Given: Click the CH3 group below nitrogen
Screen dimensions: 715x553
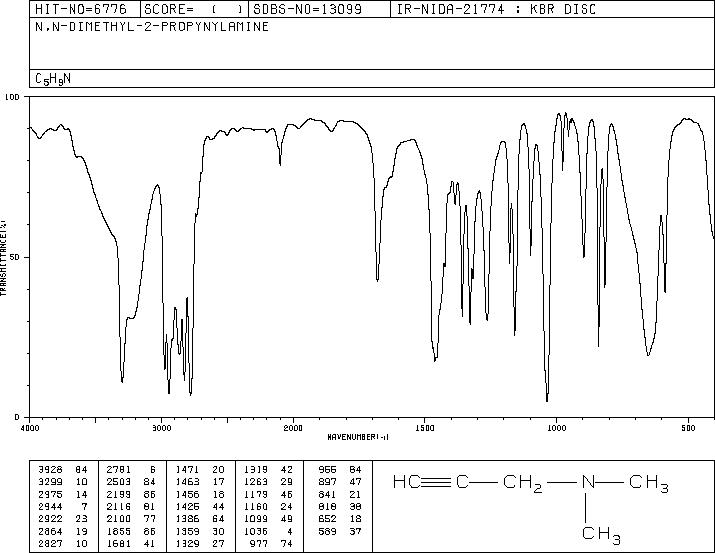Looking at the screenshot, I should (601, 534).
